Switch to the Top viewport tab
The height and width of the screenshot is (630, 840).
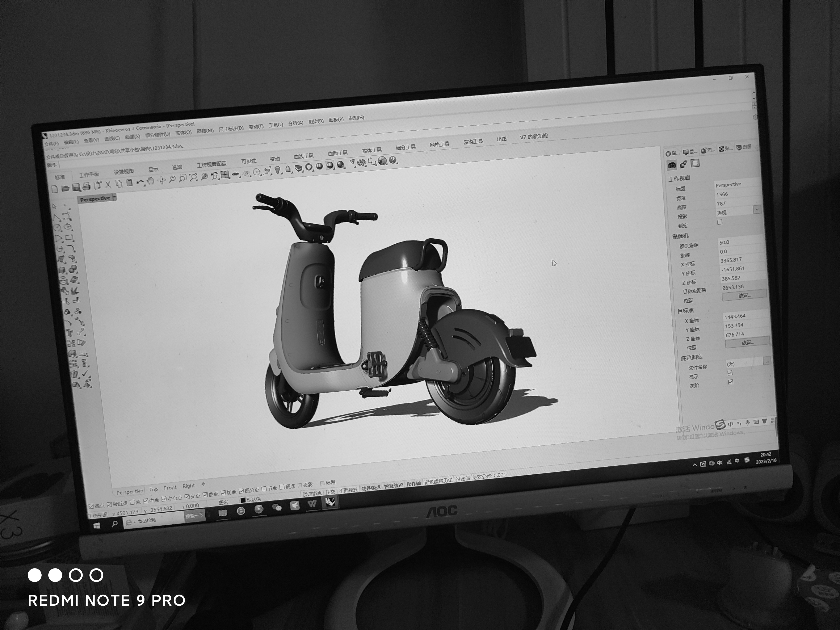154,490
